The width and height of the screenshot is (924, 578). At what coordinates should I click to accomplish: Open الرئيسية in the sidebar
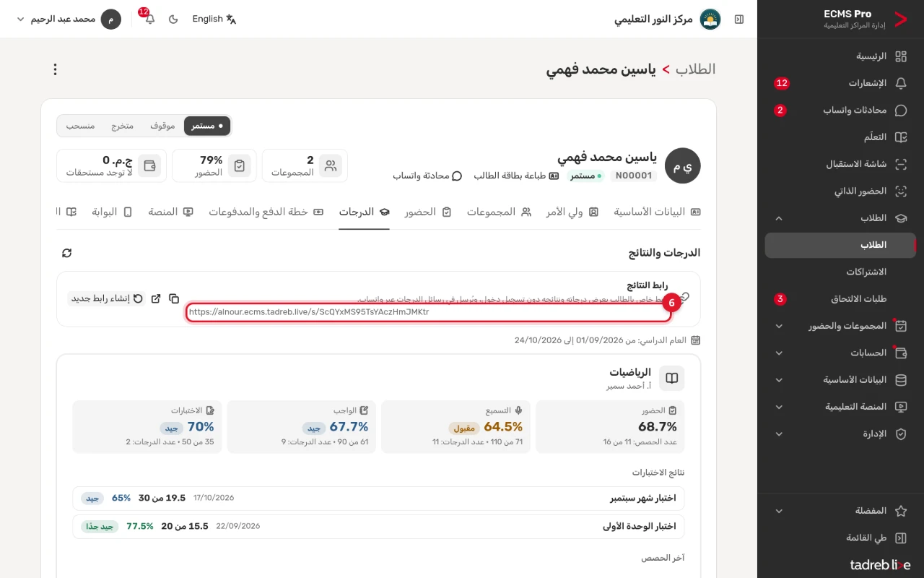(x=840, y=56)
